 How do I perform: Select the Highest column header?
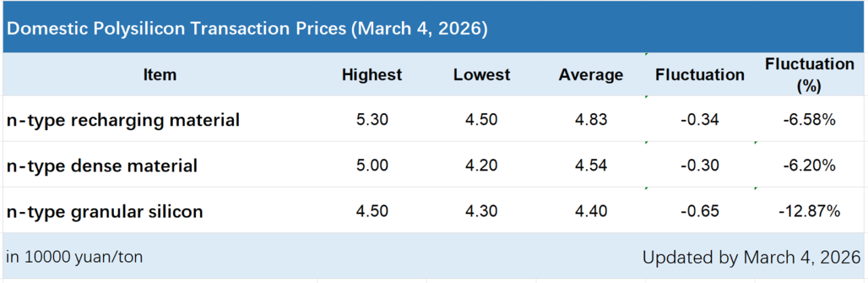point(372,75)
